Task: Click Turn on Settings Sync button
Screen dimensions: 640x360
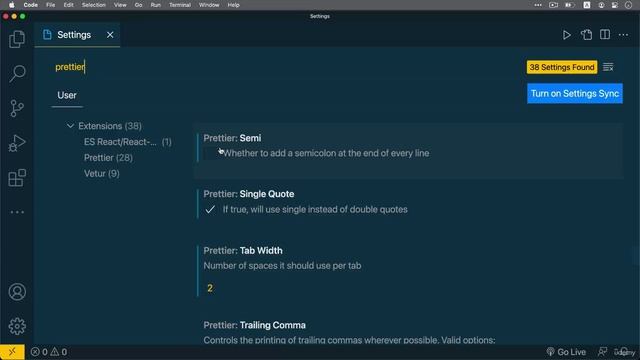Action: (575, 93)
